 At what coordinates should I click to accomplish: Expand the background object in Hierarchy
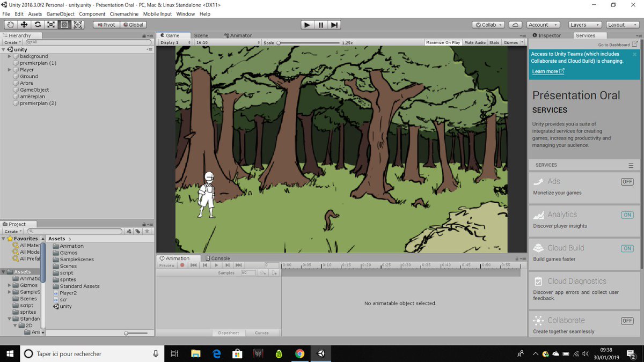(10, 56)
